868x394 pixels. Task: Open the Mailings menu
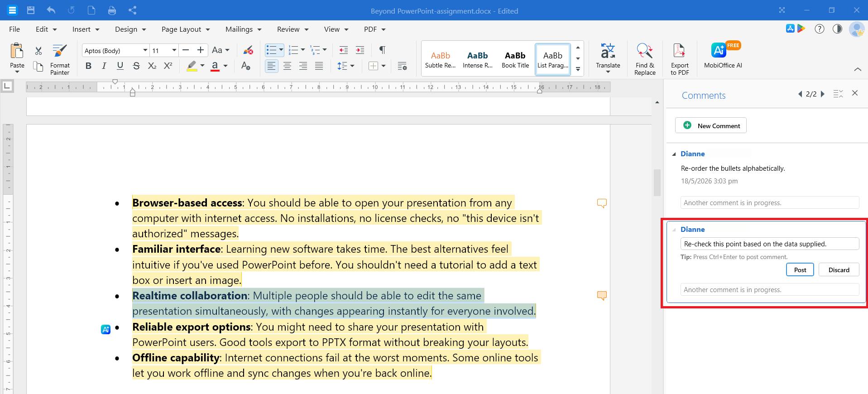(244, 29)
